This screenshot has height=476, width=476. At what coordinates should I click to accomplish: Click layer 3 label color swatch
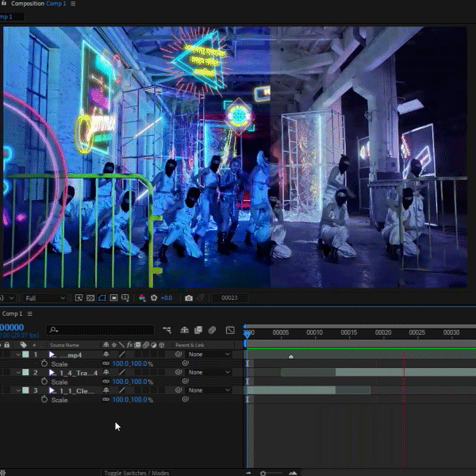coord(26,390)
